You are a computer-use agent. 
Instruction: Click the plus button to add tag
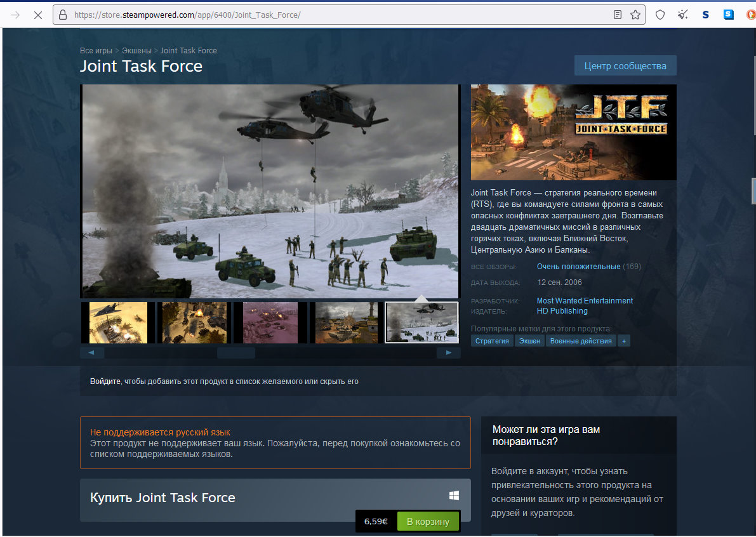(x=624, y=341)
